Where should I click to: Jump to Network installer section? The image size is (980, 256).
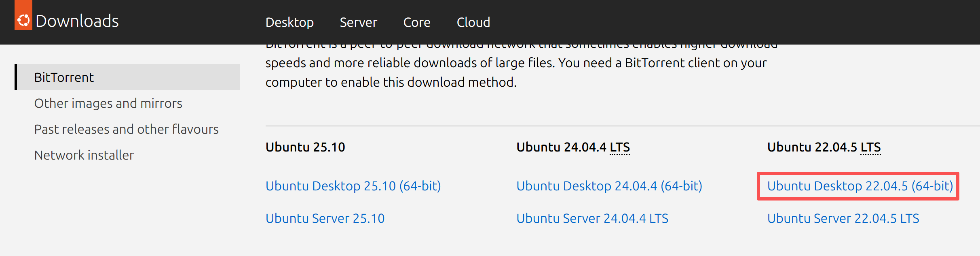pos(84,155)
